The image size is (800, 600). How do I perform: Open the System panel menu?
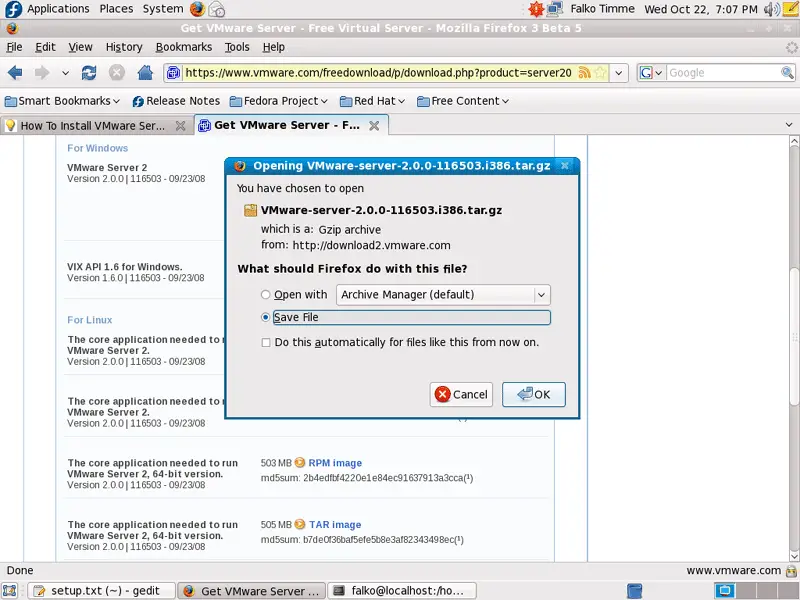[x=163, y=9]
